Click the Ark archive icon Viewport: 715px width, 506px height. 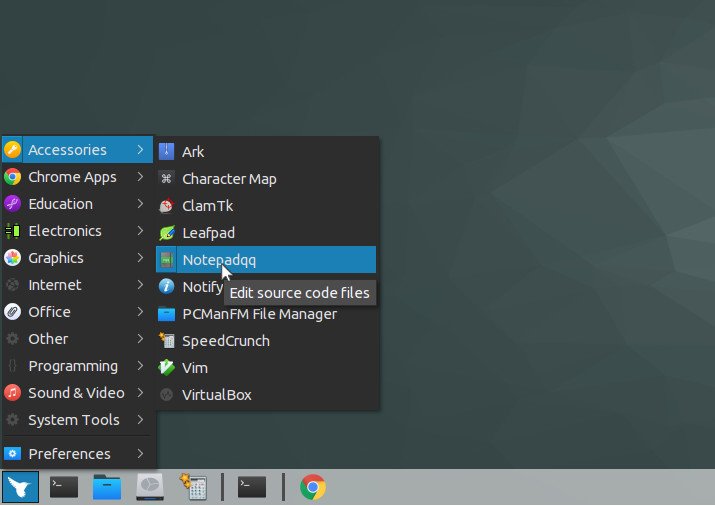(x=166, y=151)
